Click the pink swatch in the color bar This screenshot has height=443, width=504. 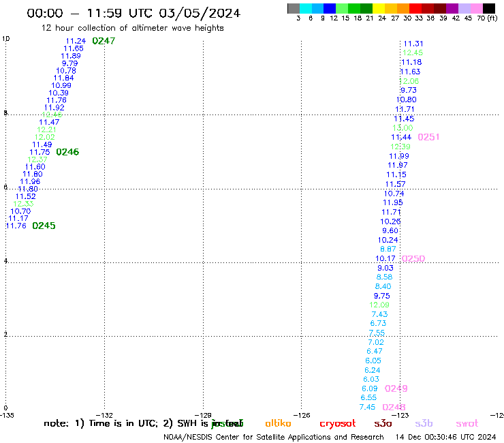(476, 8)
